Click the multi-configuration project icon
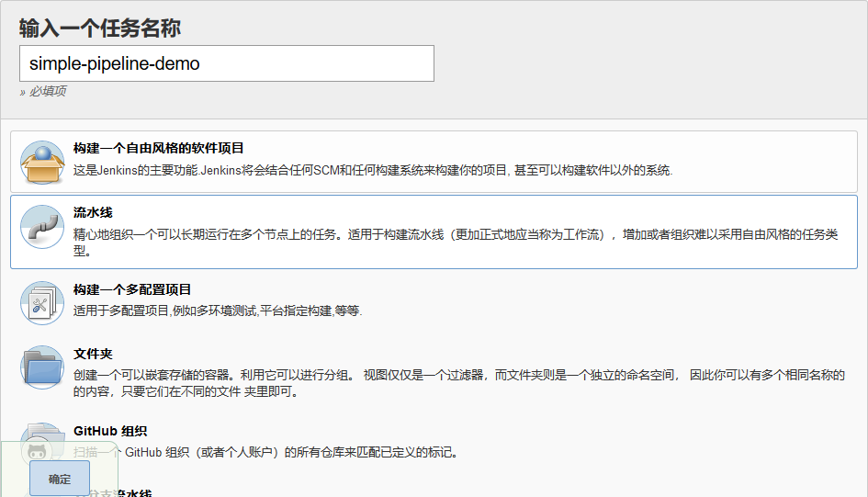Image resolution: width=868 pixels, height=497 pixels. (x=42, y=303)
